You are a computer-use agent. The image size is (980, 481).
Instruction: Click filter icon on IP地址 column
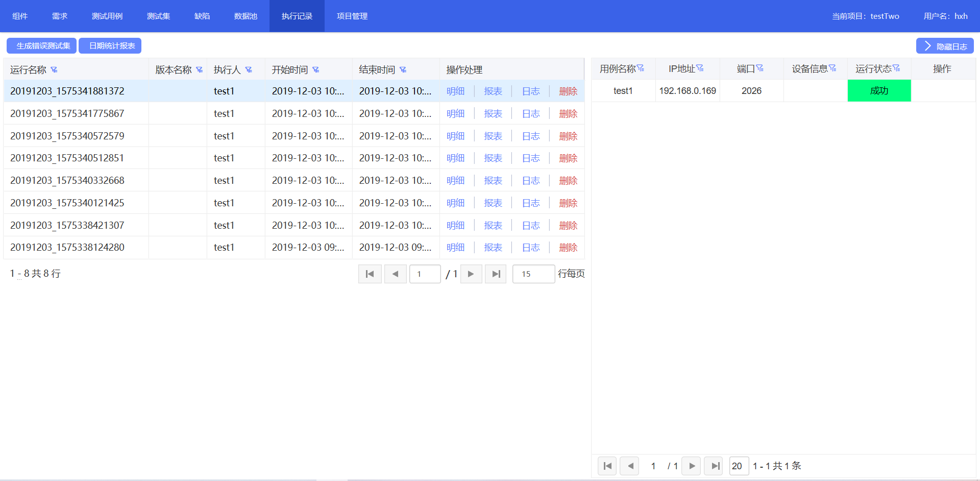700,68
